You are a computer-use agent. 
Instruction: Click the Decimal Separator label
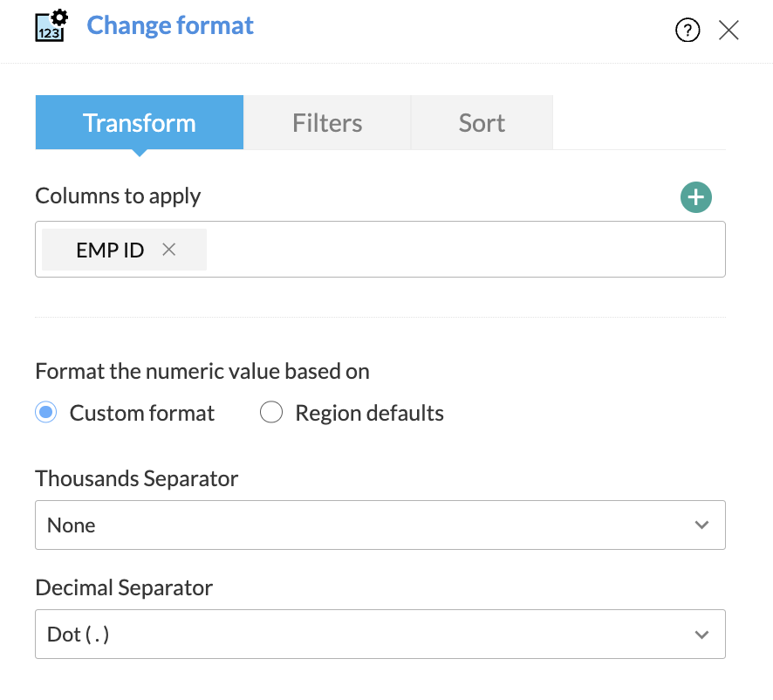click(x=124, y=587)
